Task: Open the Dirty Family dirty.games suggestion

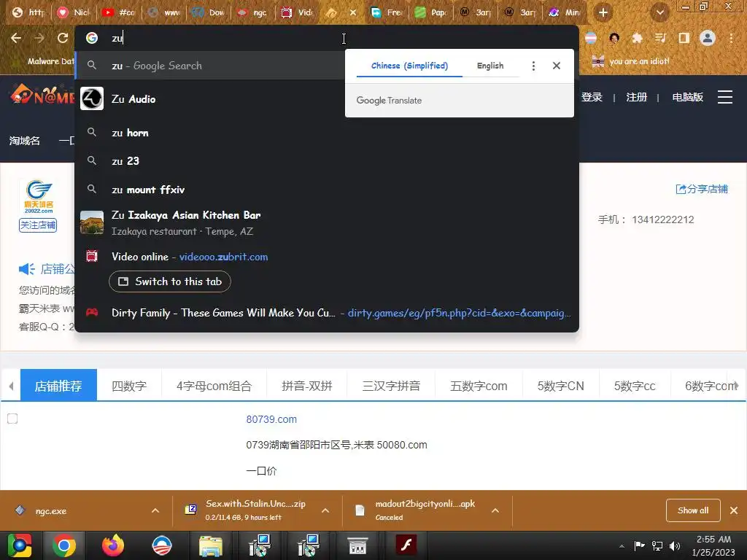Action: (327, 313)
